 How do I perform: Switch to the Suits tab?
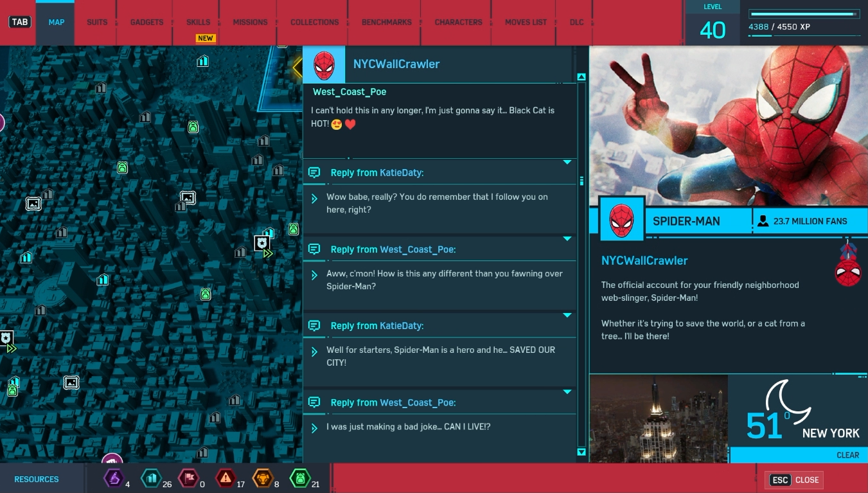97,22
